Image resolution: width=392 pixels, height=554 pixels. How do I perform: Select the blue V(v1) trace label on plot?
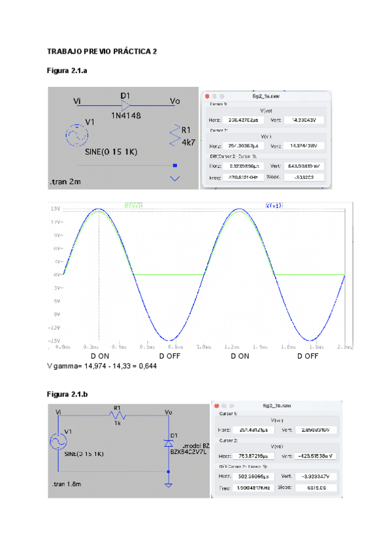(274, 205)
